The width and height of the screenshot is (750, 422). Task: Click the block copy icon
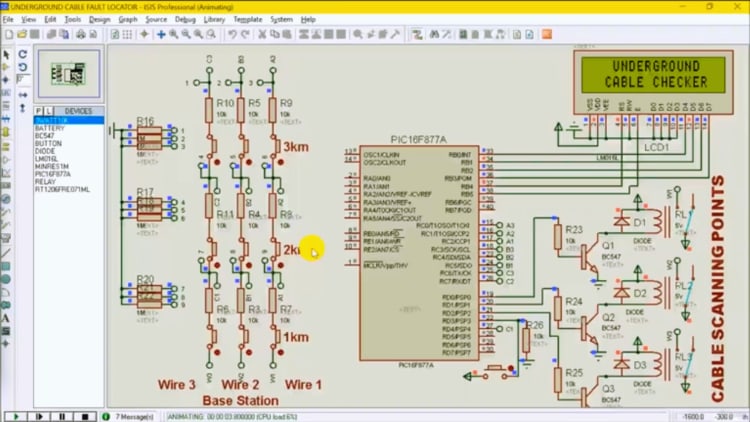304,34
